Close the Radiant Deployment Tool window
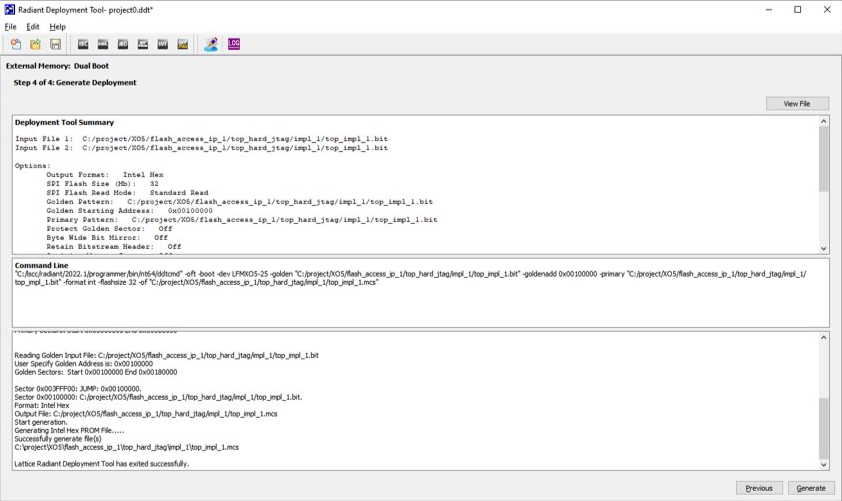Viewport: 842px width, 501px height. point(827,10)
